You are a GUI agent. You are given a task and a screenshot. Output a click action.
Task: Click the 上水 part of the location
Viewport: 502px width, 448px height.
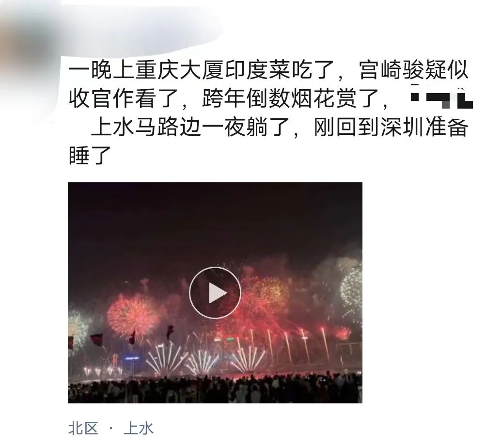(139, 428)
